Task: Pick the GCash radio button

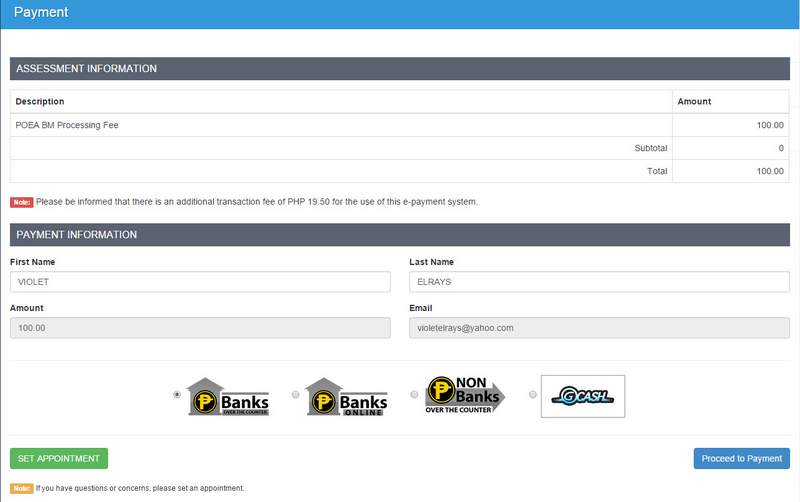Action: coord(532,395)
